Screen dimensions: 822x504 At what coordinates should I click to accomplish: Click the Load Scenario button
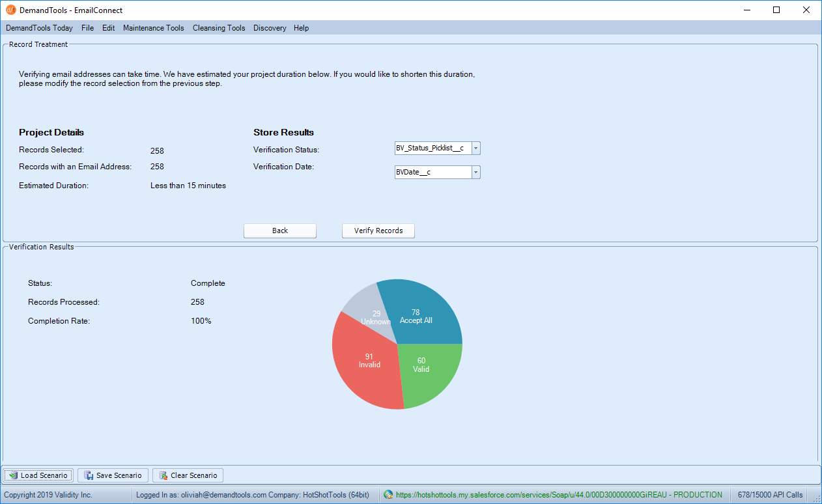pos(38,475)
